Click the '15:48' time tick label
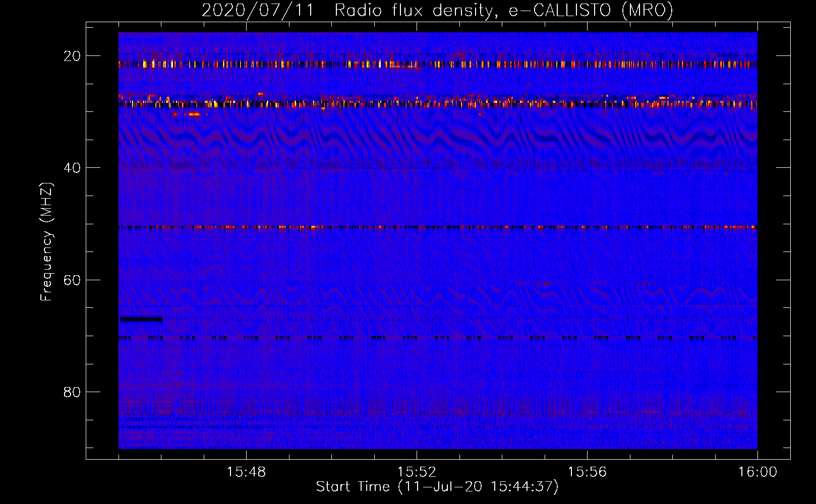This screenshot has height=504, width=816. tap(246, 472)
